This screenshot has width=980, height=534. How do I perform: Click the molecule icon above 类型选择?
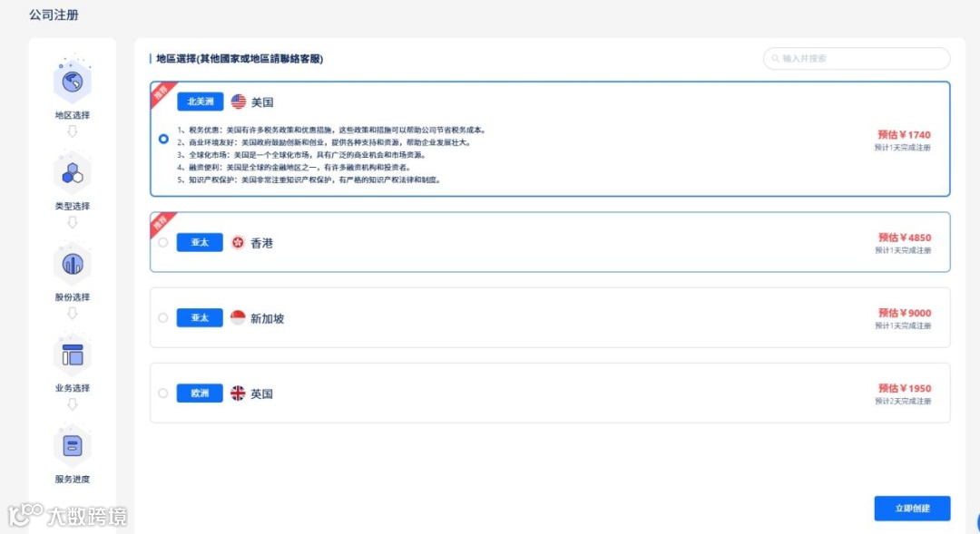[x=72, y=172]
